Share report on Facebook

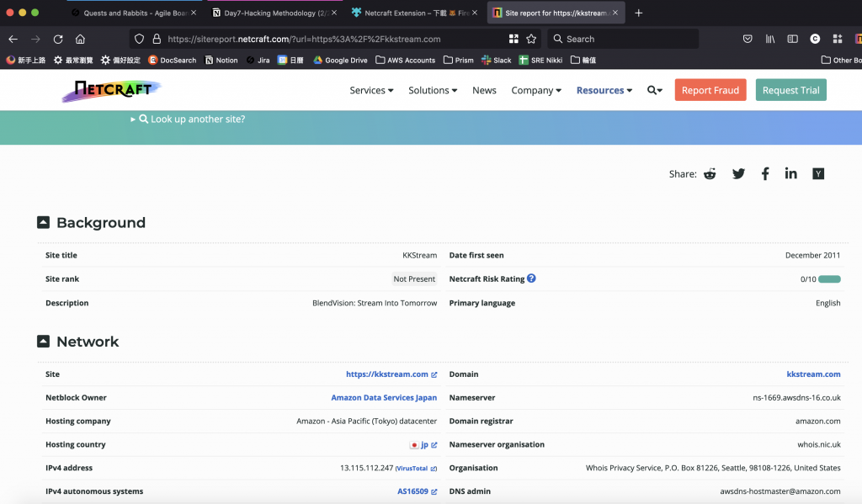pyautogui.click(x=765, y=173)
